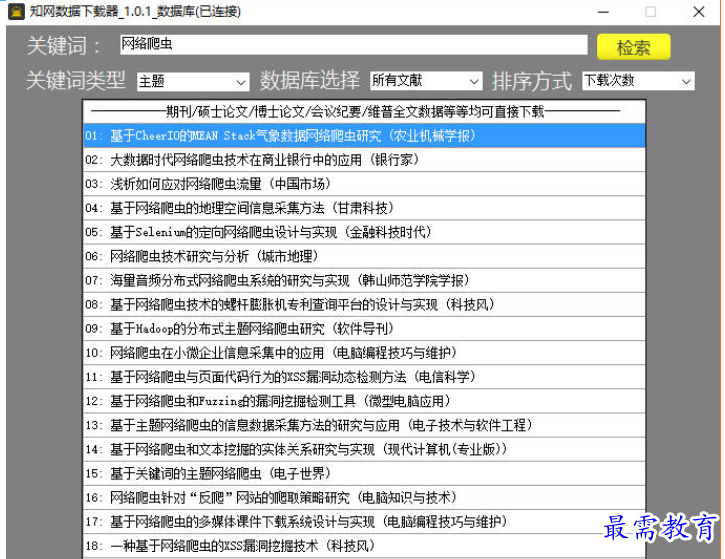Select result 09 about Hadoop distributed crawler
This screenshot has width=725, height=559.
point(364,329)
